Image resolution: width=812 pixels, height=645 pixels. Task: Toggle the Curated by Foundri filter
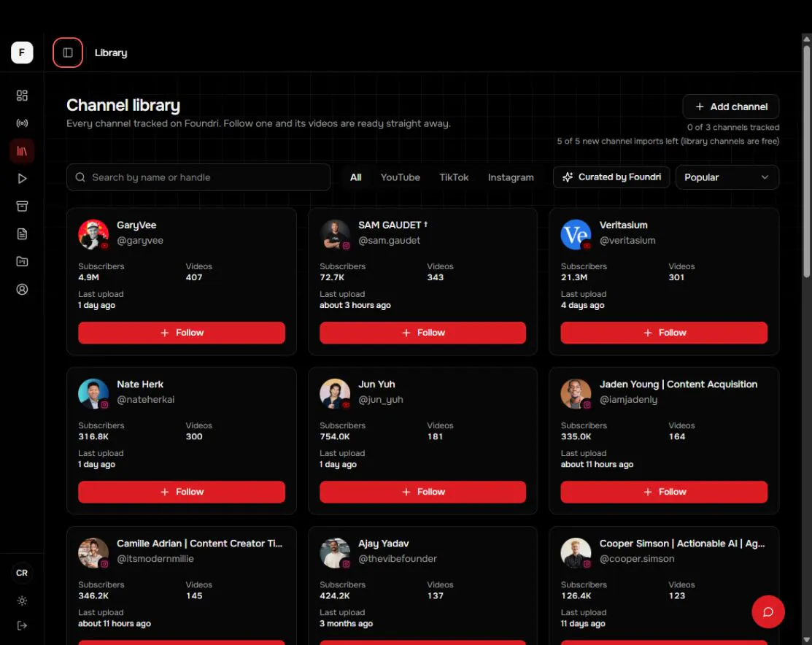point(611,177)
